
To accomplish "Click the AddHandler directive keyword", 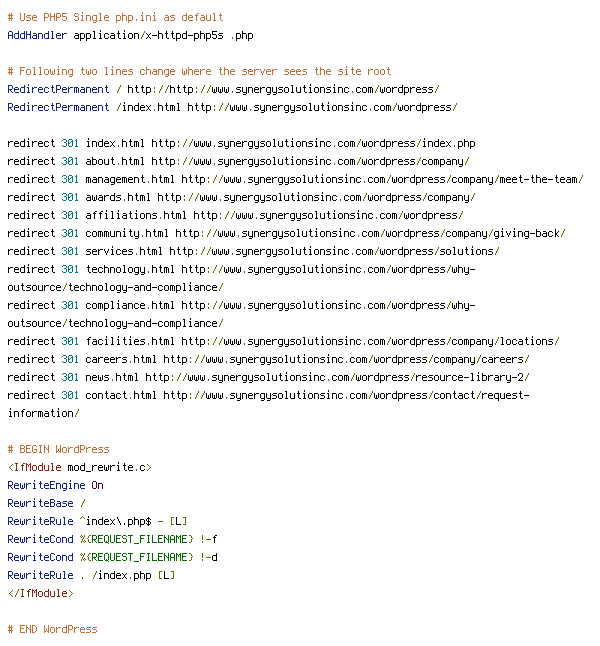I will coord(37,35).
